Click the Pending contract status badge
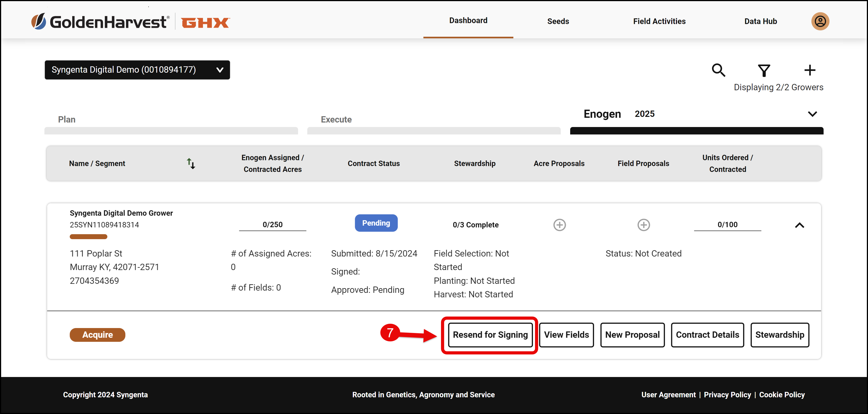Screen dimensions: 868x414 pyautogui.click(x=376, y=223)
